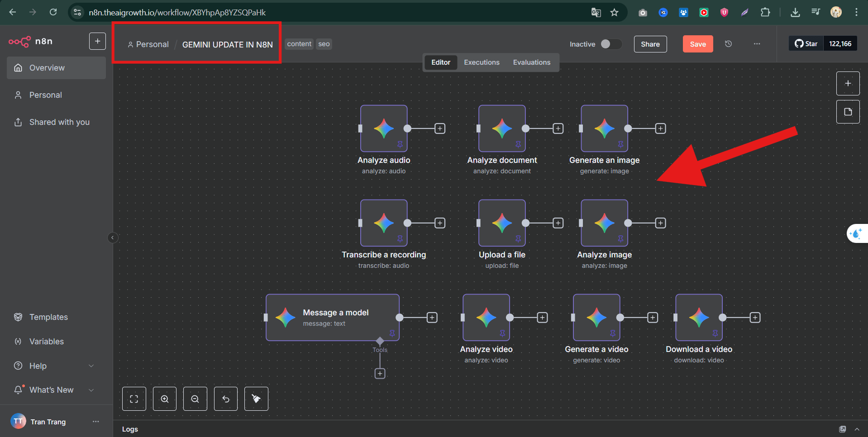Image resolution: width=868 pixels, height=437 pixels.
Task: Collapse the left sidebar
Action: tap(113, 237)
